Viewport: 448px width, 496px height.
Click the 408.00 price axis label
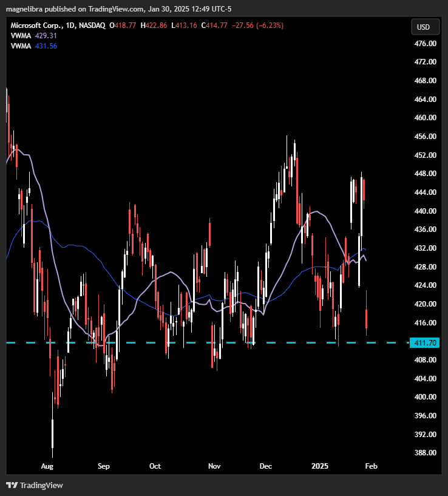(425, 359)
